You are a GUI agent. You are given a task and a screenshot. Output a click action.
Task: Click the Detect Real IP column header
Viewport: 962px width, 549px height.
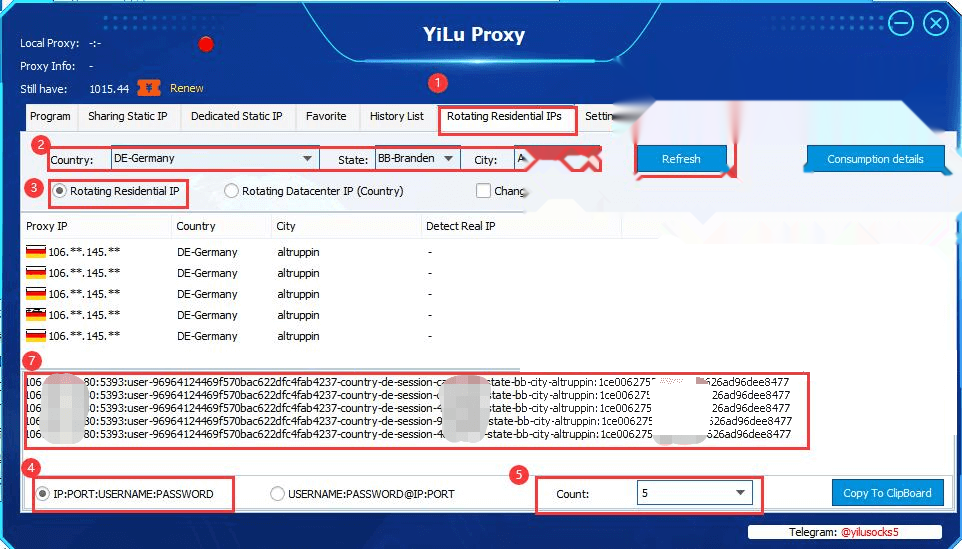click(521, 226)
